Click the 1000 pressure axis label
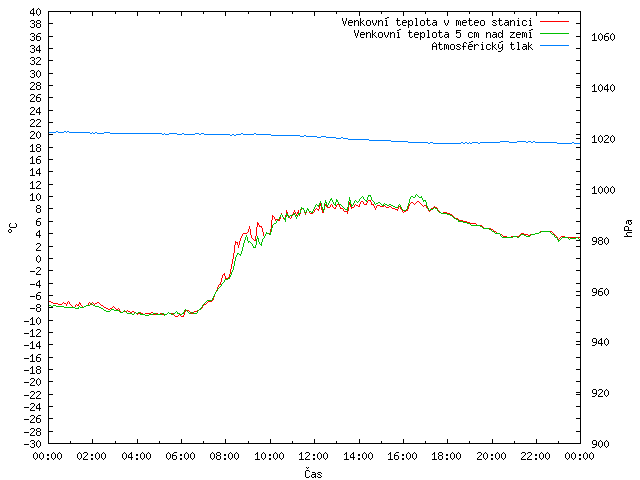640x480 pixels. point(603,190)
